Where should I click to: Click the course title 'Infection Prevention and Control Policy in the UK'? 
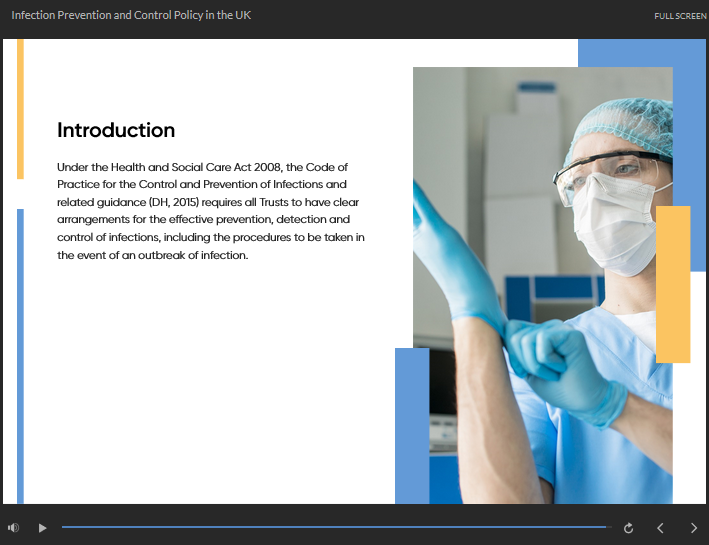(131, 15)
